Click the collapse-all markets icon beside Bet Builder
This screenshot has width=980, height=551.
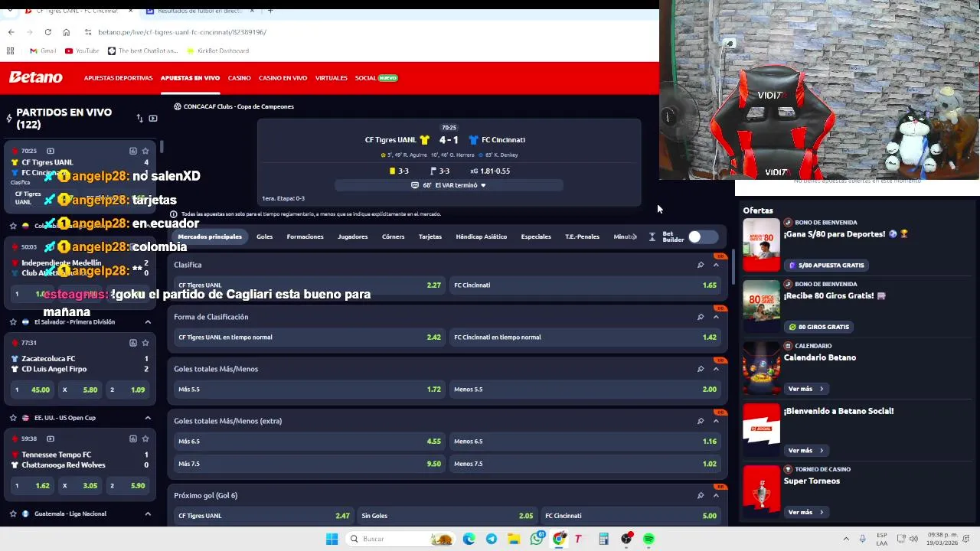point(652,237)
